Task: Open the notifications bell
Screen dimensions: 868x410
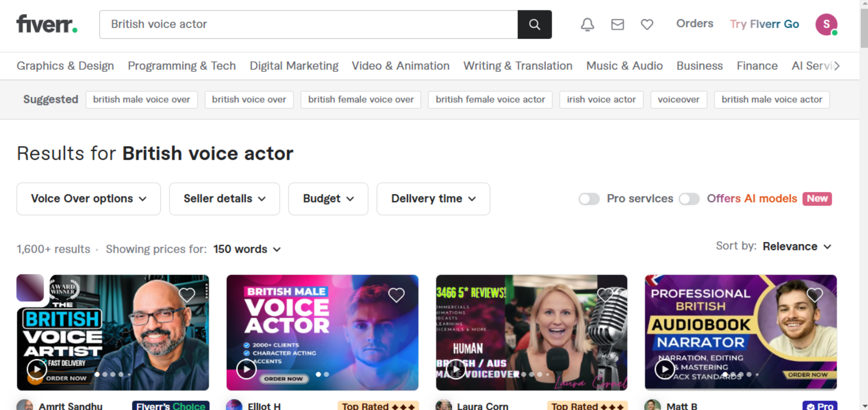Action: point(587,24)
